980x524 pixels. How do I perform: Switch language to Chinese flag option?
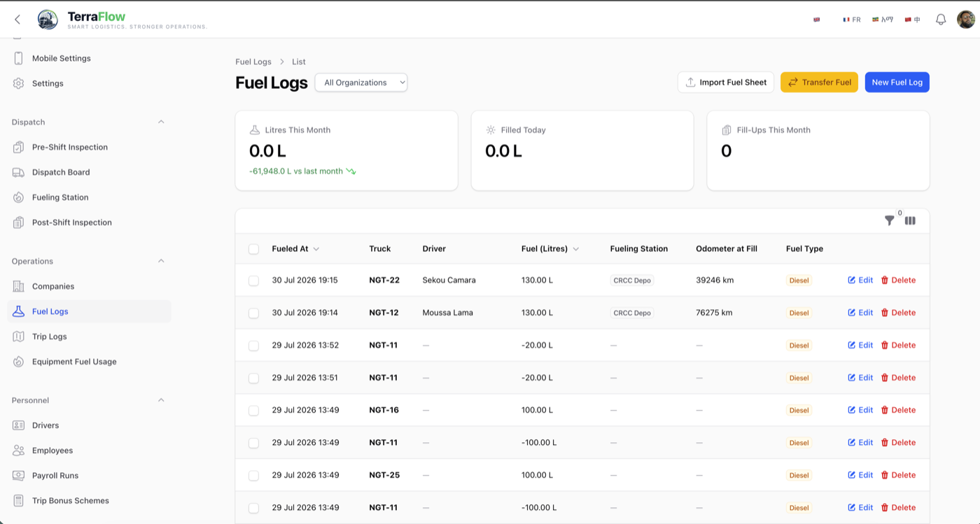click(912, 20)
